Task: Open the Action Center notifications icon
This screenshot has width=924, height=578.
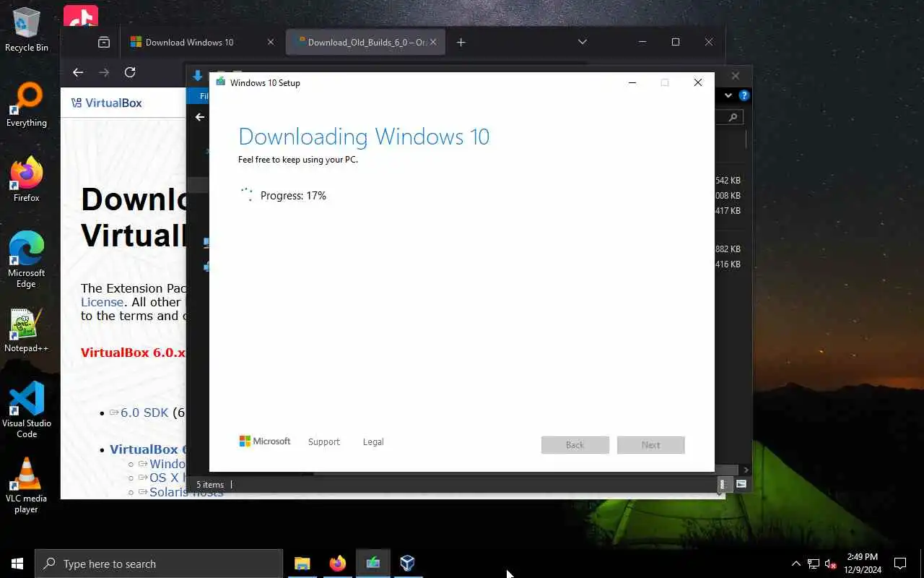Action: 900,564
